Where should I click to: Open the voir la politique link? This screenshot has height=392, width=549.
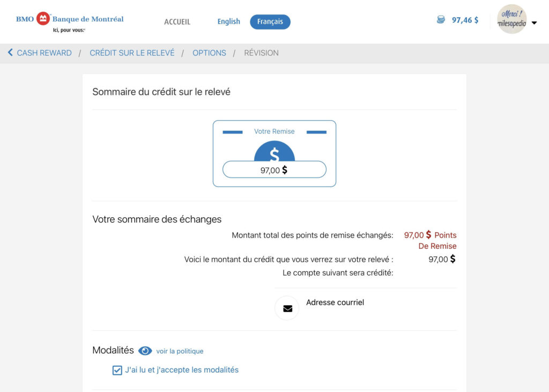coord(180,351)
